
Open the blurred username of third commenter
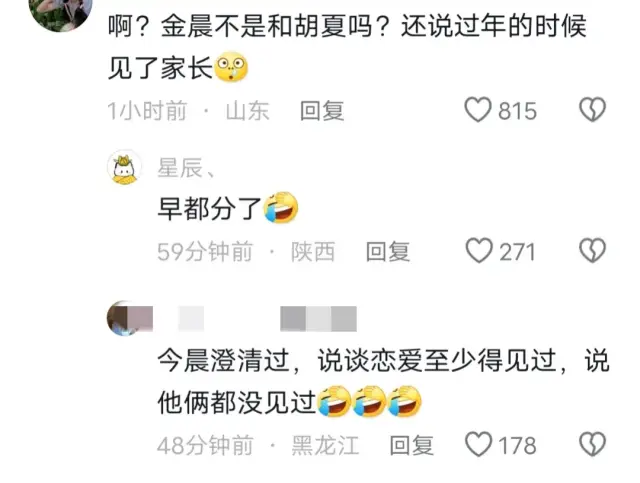pyautogui.click(x=267, y=318)
